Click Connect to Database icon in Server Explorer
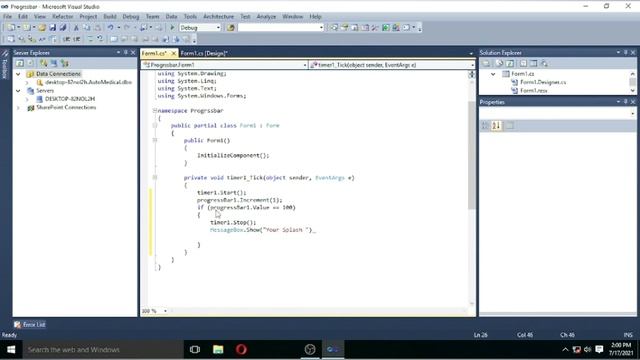The height and width of the screenshot is (360, 640). click(x=43, y=63)
